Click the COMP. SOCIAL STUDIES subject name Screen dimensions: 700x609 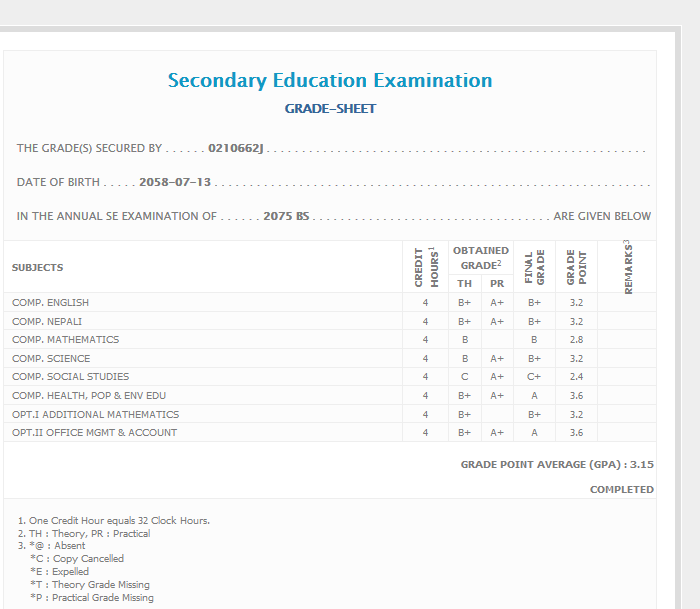click(x=71, y=377)
